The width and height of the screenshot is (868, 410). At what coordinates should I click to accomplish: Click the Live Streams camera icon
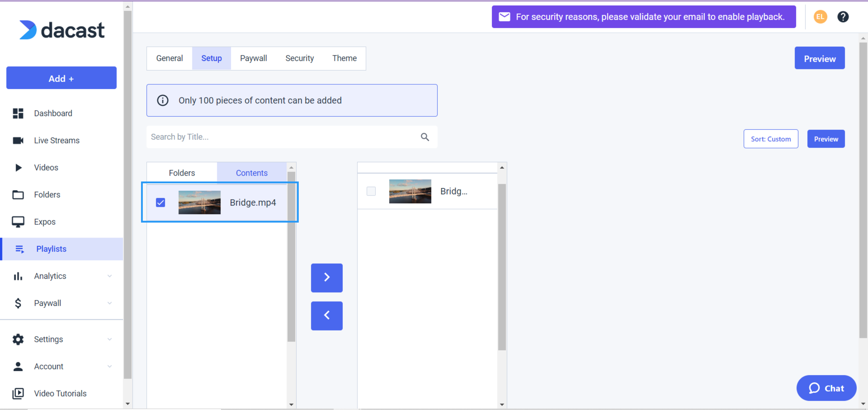(18, 140)
